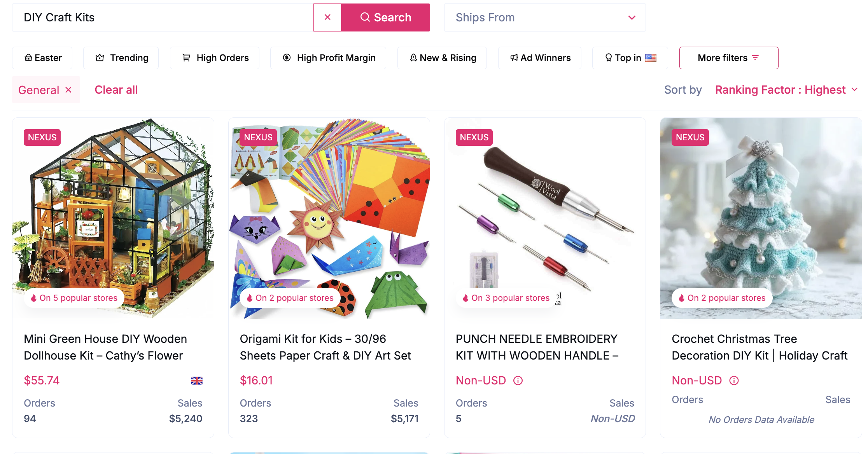The width and height of the screenshot is (868, 454).
Task: Open the Top in USA filter
Action: [630, 58]
